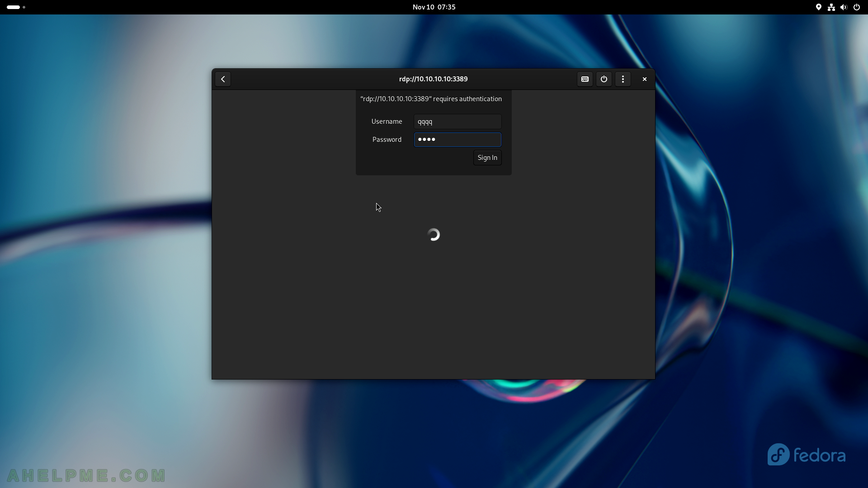Click the Username label

[387, 122]
